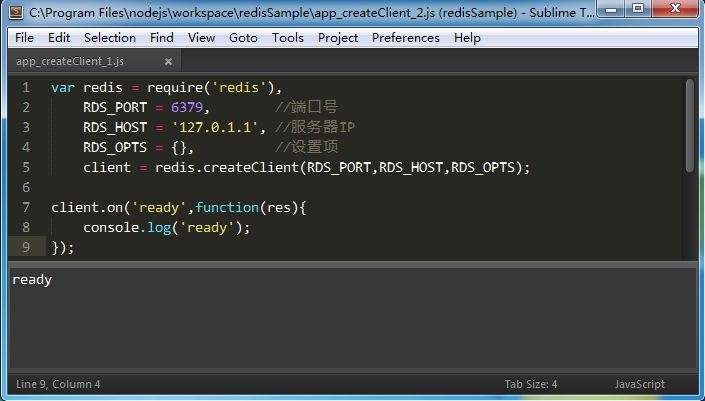Open the Find menu
The image size is (705, 401).
162,38
